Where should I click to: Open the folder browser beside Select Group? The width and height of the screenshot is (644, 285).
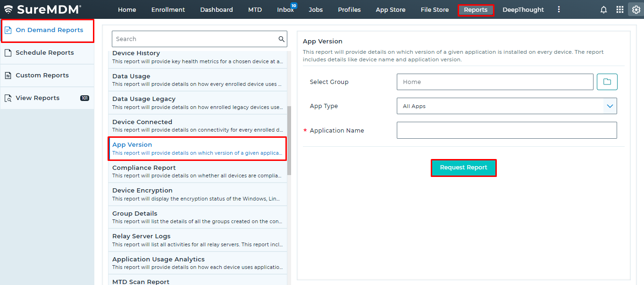[607, 82]
